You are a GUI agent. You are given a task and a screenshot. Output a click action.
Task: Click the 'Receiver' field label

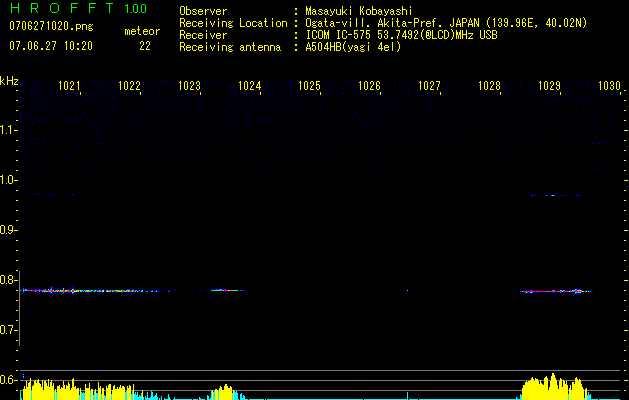tap(203, 35)
